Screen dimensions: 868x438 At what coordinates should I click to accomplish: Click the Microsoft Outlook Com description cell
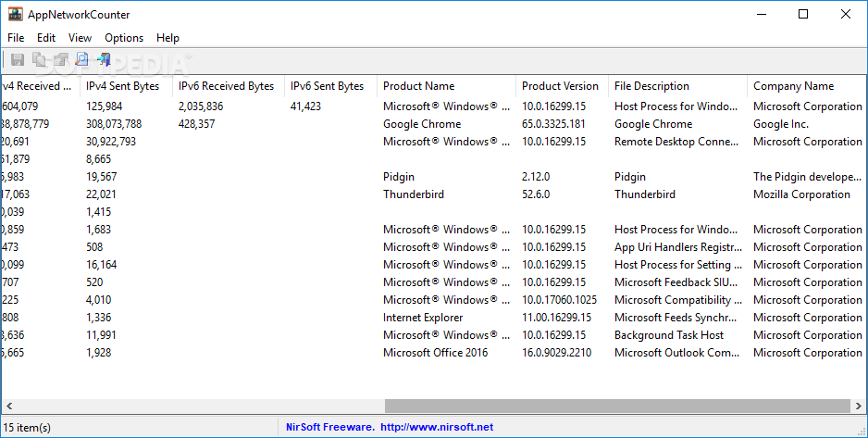(677, 353)
